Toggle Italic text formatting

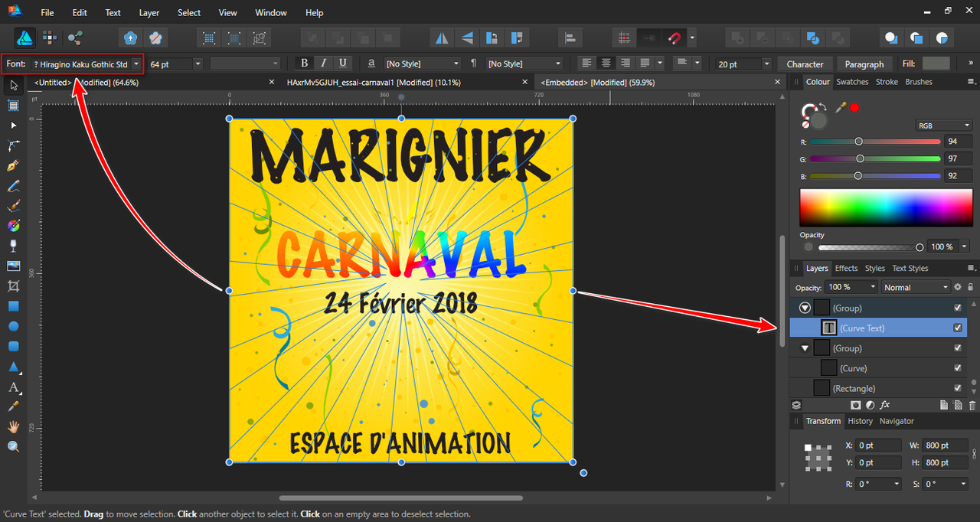click(x=323, y=64)
